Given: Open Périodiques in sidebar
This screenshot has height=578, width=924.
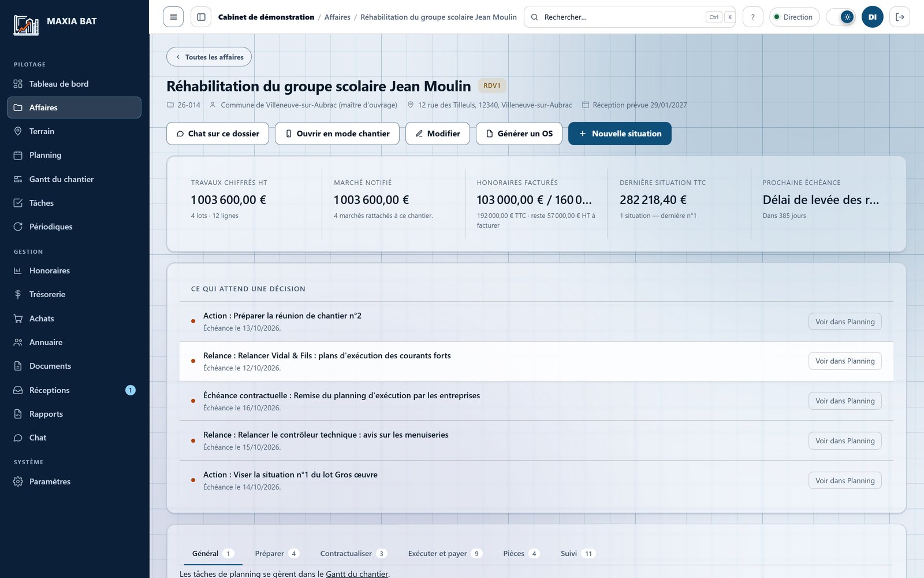Looking at the screenshot, I should (x=74, y=227).
